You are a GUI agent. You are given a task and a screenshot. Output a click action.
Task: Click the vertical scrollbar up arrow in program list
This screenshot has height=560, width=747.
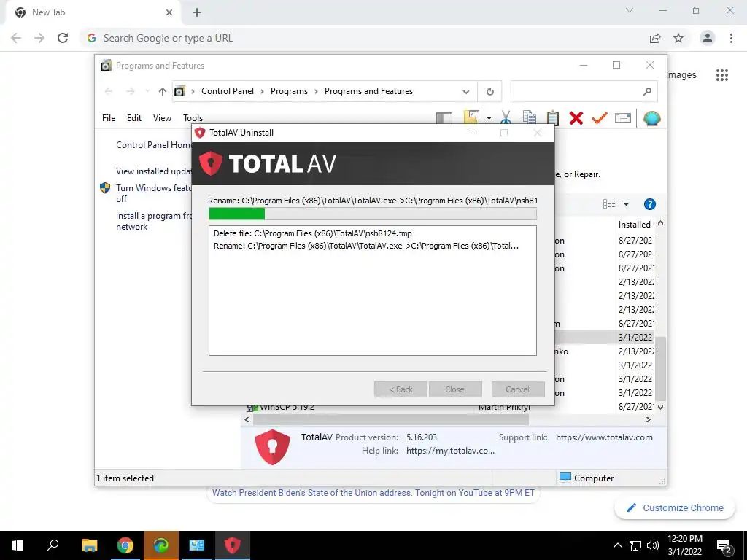(x=660, y=223)
